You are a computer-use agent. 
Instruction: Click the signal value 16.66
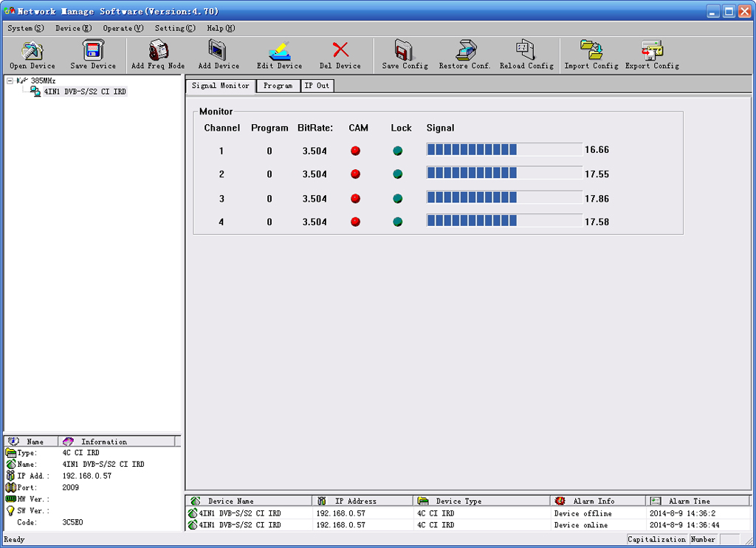pos(597,150)
